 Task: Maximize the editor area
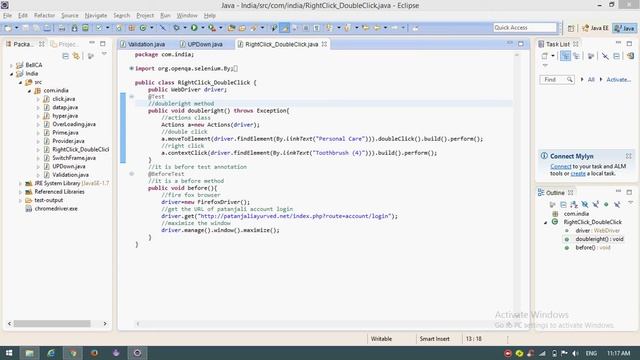coord(521,43)
